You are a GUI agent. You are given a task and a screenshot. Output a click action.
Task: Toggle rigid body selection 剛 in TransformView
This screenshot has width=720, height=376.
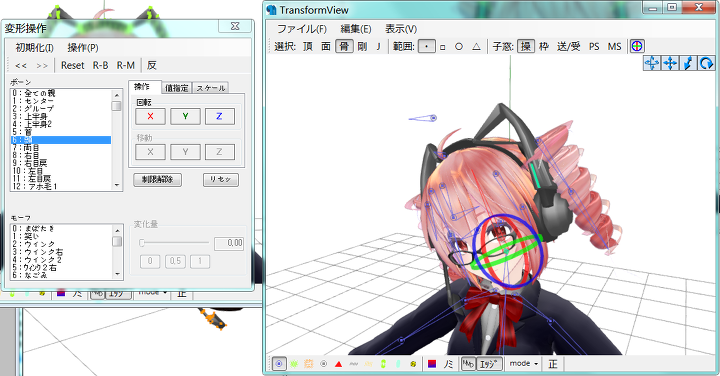[362, 46]
